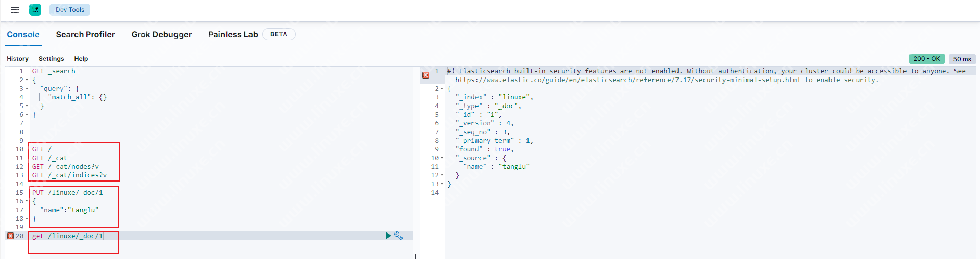The width and height of the screenshot is (980, 259).
Task: Click the 200 - OK status badge
Action: 926,59
